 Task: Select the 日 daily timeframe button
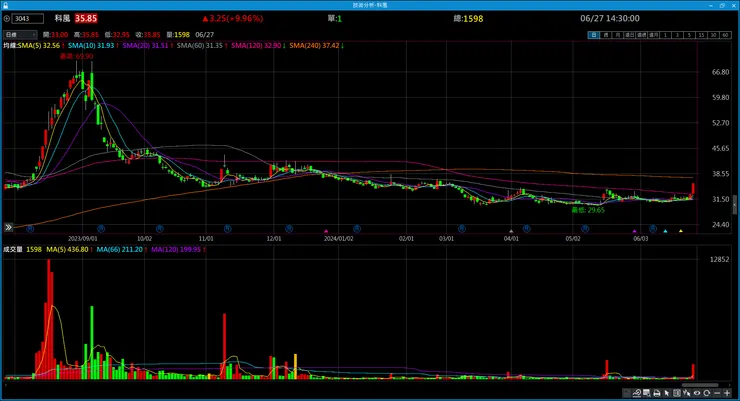(594, 35)
